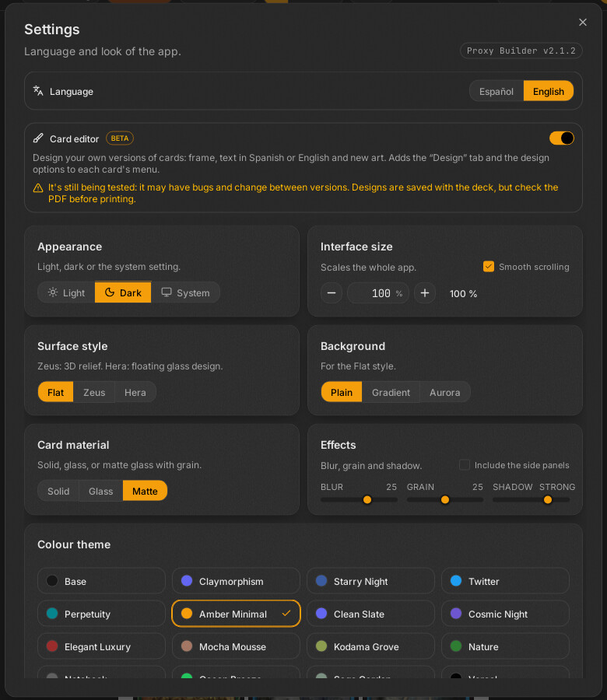607x700 pixels.
Task: Click the plus button for interface size
Action: (x=425, y=293)
